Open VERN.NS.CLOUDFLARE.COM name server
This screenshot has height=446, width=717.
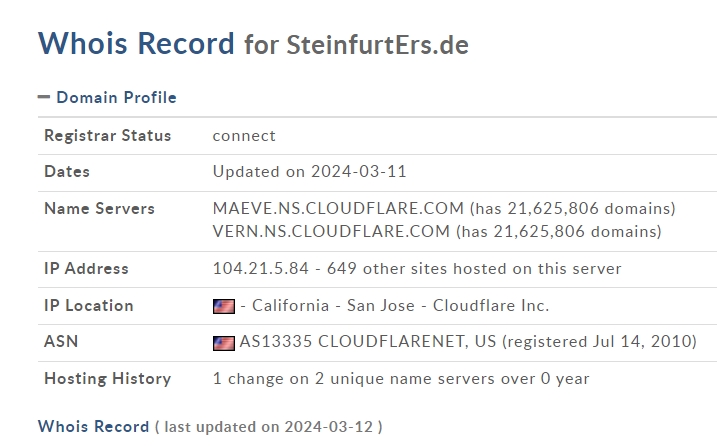332,231
